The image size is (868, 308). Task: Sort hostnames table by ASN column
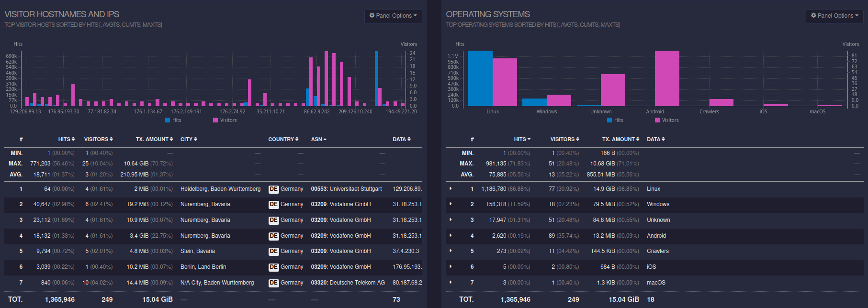[x=318, y=139]
